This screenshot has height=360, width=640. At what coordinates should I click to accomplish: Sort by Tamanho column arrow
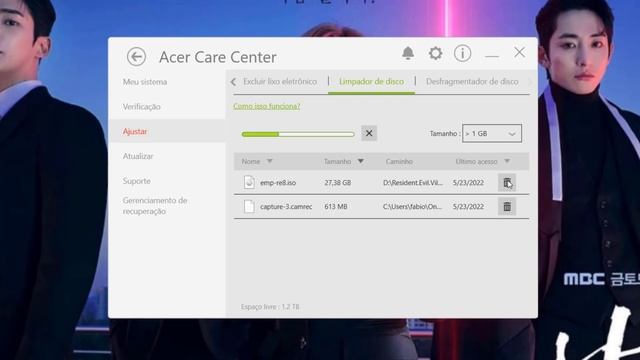360,161
